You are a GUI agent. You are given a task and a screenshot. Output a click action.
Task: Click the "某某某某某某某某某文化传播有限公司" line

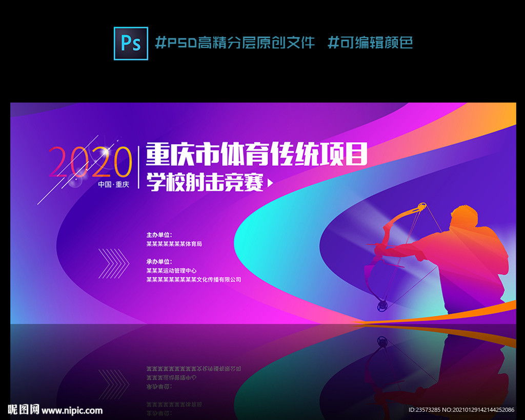click(193, 279)
